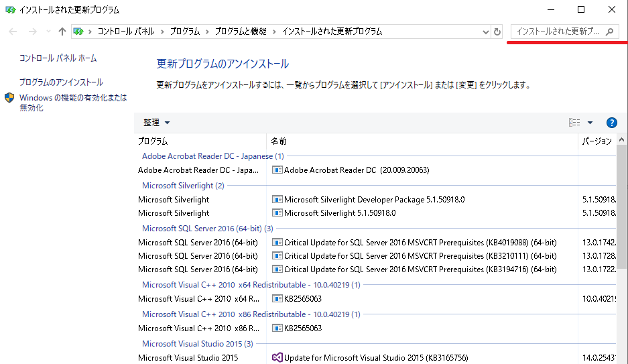Viewport: 628px width, 364px height.
Task: Click the change view icon
Action: coord(574,123)
